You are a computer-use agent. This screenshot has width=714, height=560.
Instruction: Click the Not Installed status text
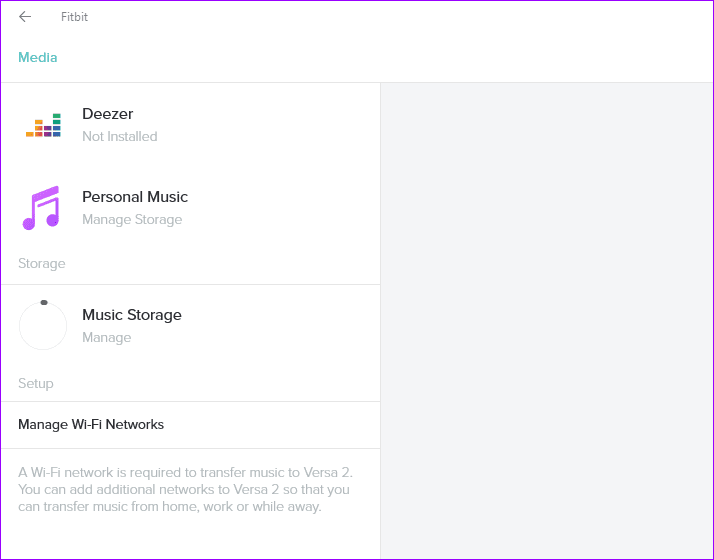coord(120,136)
